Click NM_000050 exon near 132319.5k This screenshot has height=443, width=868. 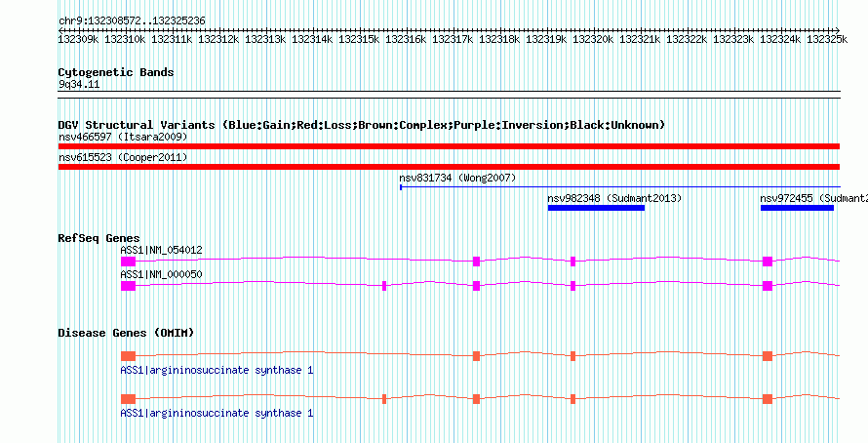click(x=572, y=286)
